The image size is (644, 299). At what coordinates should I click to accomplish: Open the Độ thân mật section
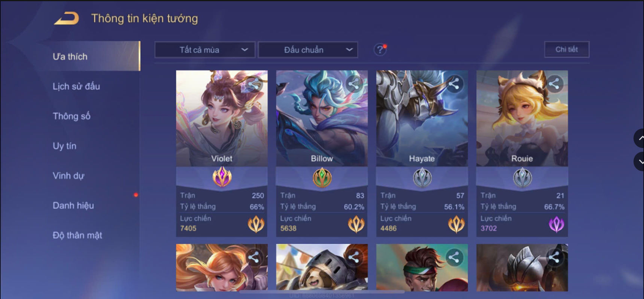78,235
